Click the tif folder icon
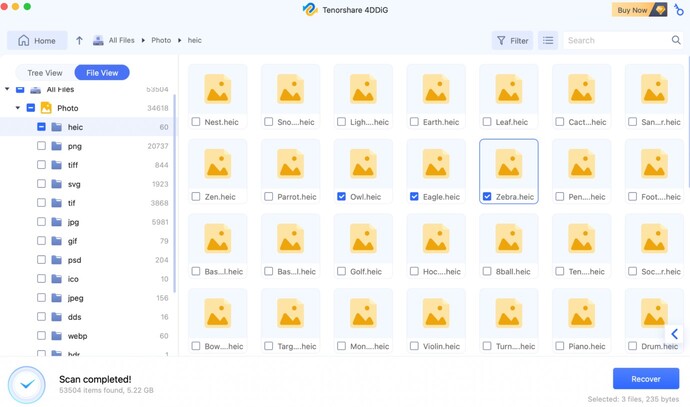Image resolution: width=690 pixels, height=407 pixels. 56,203
